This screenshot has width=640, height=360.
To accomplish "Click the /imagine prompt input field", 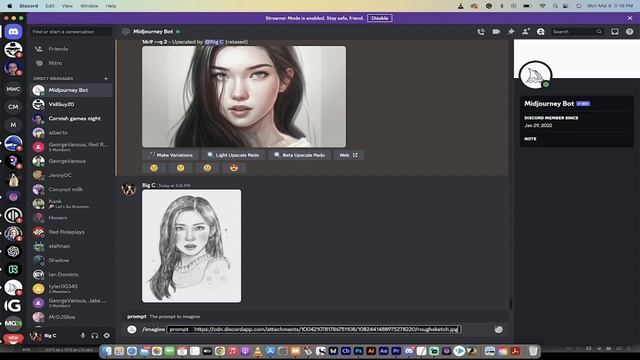I will pyautogui.click(x=314, y=329).
